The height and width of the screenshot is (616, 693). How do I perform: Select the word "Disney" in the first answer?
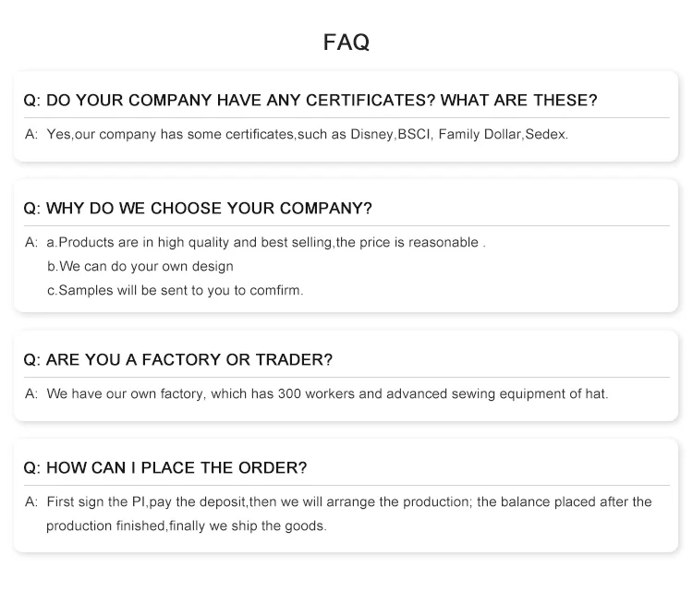(372, 134)
